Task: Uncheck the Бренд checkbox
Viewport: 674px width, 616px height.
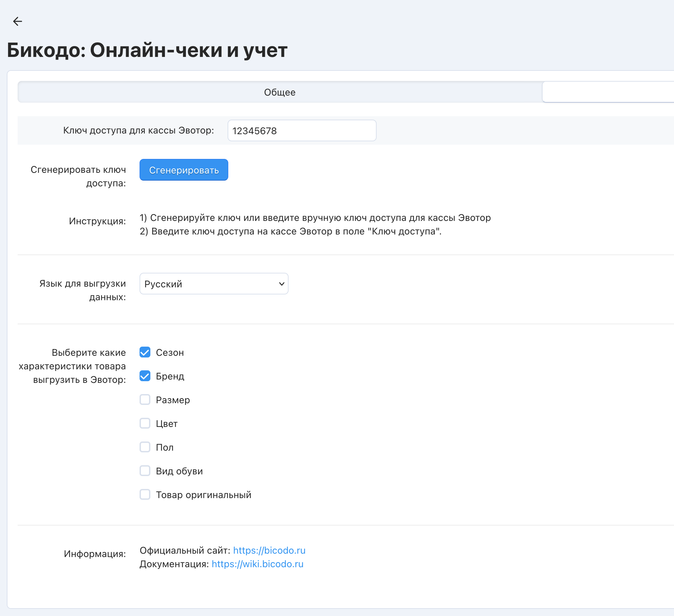Action: [145, 376]
